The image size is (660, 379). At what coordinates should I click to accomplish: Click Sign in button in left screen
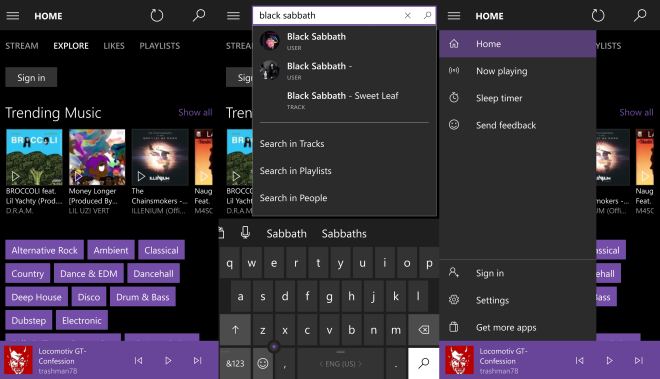point(31,77)
